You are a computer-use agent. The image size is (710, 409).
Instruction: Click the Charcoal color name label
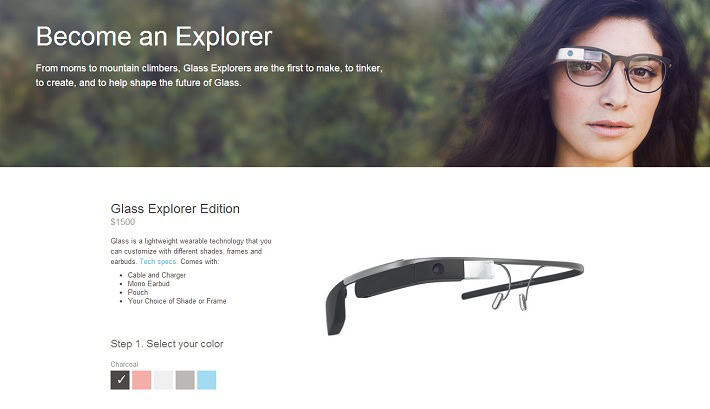(124, 364)
